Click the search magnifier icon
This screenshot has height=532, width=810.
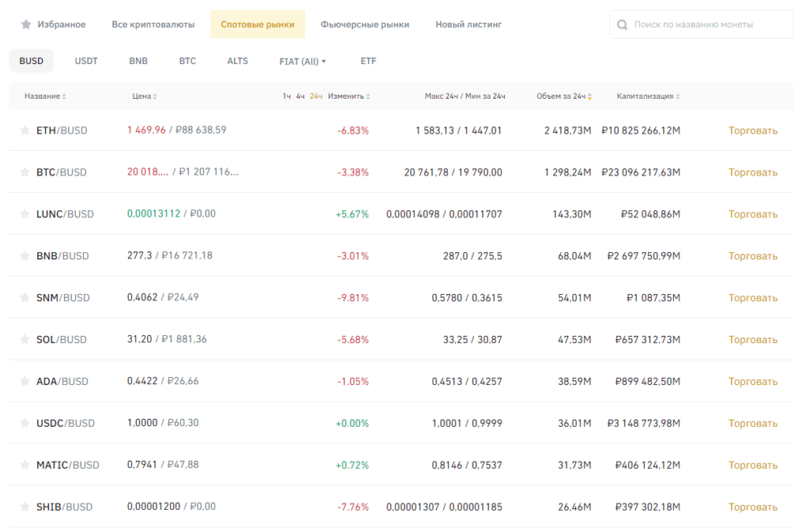[623, 25]
